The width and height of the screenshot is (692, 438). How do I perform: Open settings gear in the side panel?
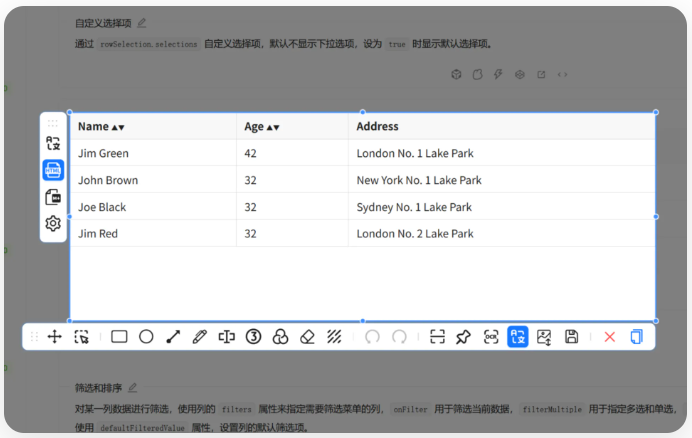53,223
